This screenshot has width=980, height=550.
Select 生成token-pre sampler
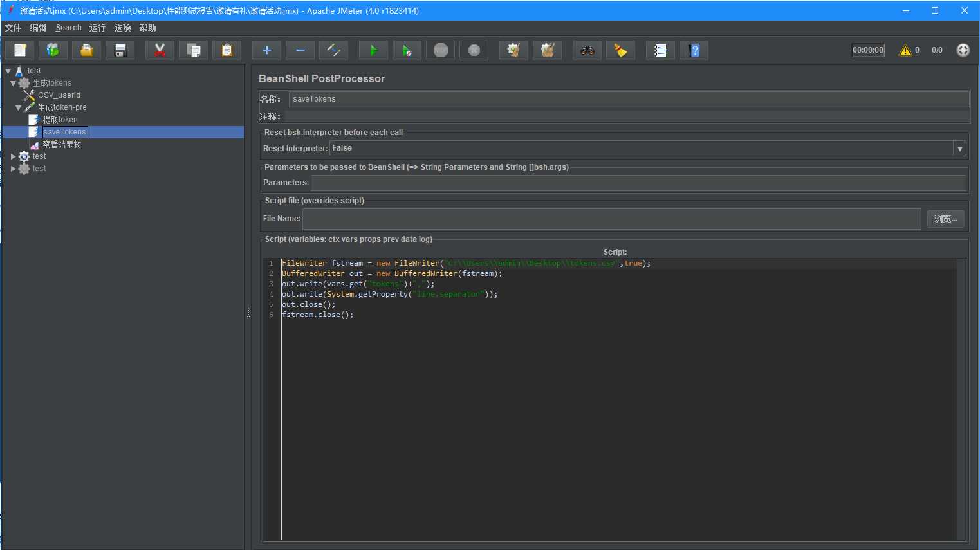click(62, 107)
